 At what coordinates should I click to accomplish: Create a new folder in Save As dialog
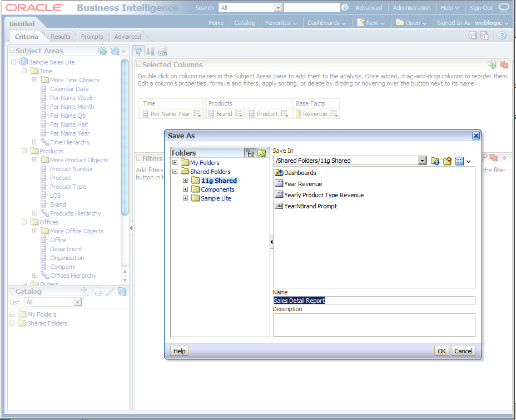click(x=447, y=161)
